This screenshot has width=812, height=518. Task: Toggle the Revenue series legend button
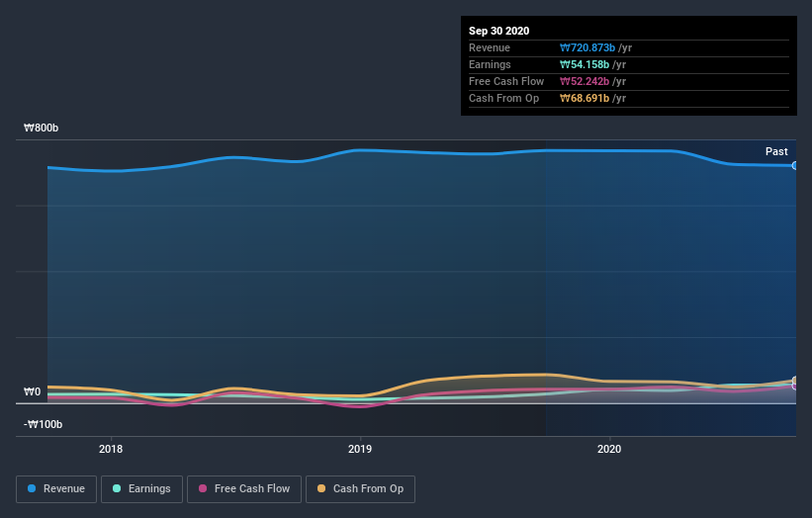pyautogui.click(x=56, y=489)
